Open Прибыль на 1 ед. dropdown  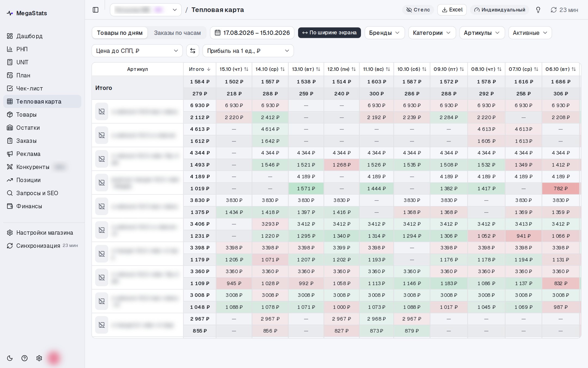click(248, 51)
